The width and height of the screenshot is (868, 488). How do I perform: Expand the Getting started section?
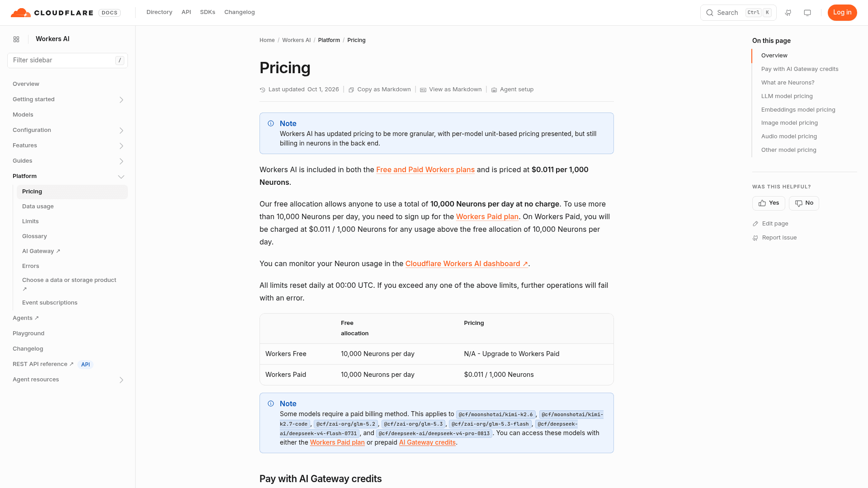tap(121, 100)
